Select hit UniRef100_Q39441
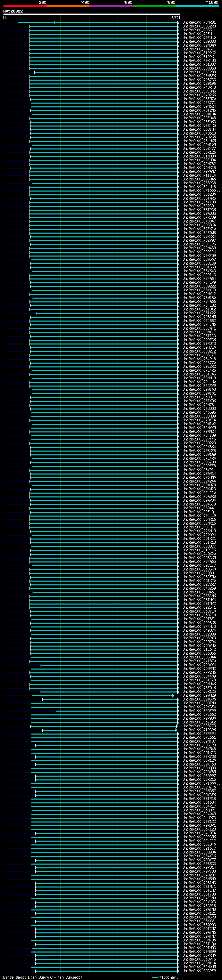The image size is (222, 980). pyautogui.click(x=199, y=508)
